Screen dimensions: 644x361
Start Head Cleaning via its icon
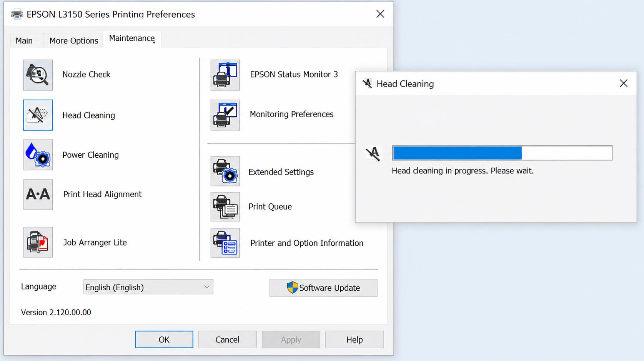38,115
